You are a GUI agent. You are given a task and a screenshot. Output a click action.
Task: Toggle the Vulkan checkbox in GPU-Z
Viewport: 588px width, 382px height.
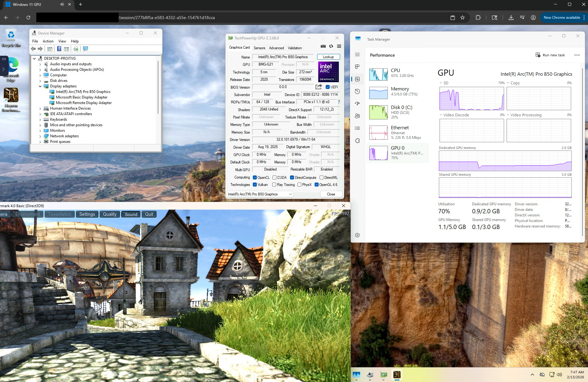255,185
